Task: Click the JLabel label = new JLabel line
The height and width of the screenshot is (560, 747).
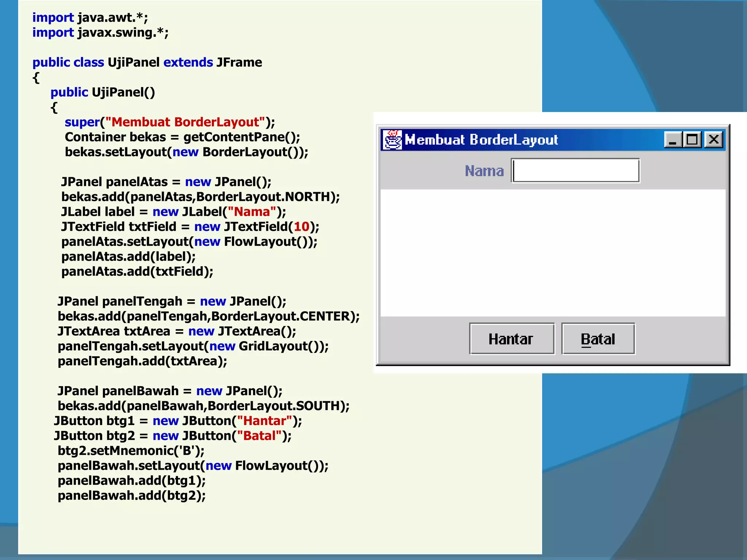Action: [x=174, y=212]
